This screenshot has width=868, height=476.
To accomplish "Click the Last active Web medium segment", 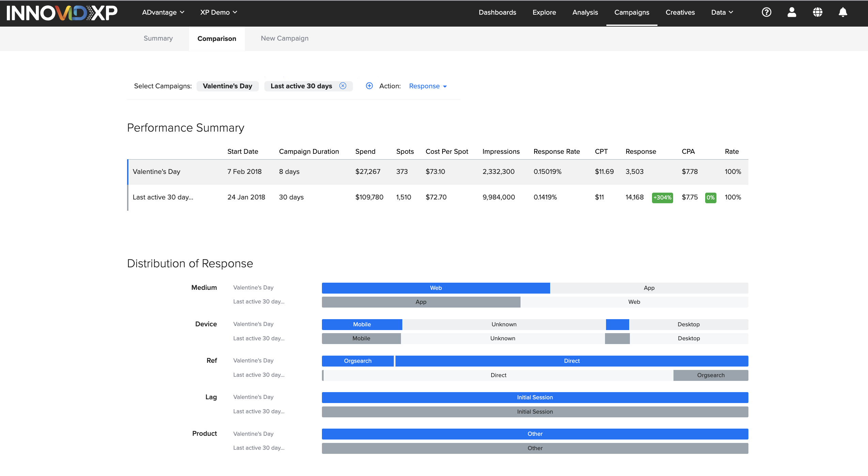I will (634, 302).
